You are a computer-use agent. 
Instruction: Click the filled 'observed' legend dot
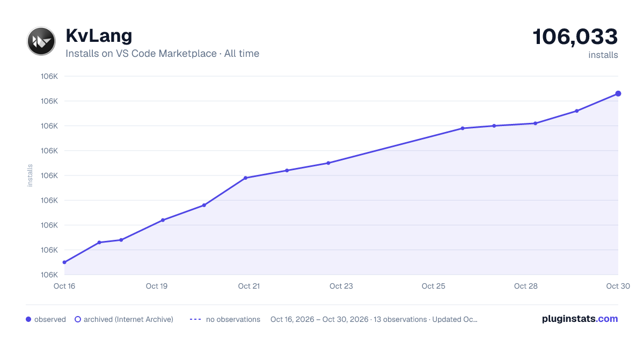click(28, 319)
